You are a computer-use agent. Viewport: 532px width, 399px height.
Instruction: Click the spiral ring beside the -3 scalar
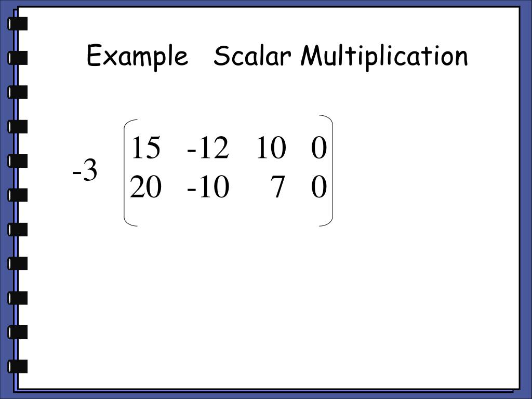[17, 161]
